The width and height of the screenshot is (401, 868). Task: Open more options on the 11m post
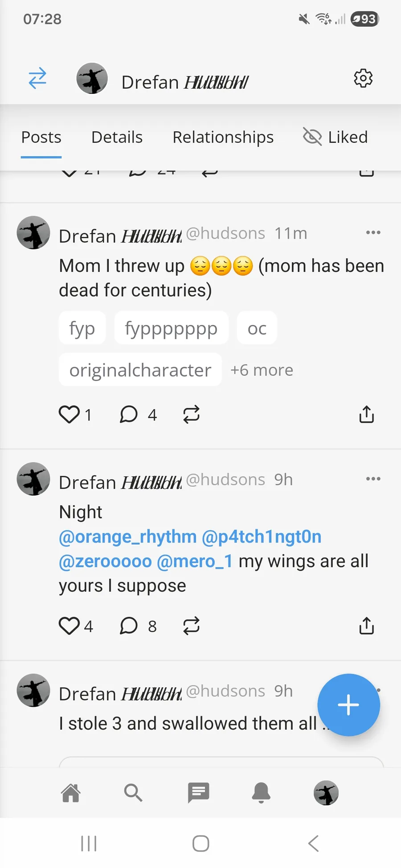(373, 232)
